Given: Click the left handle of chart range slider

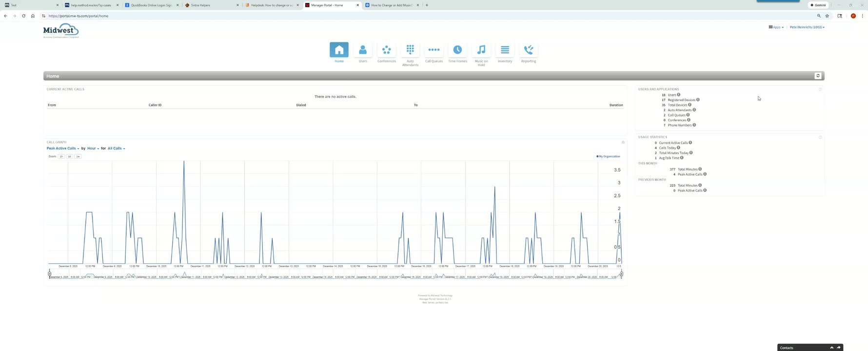Looking at the screenshot, I should tap(50, 274).
